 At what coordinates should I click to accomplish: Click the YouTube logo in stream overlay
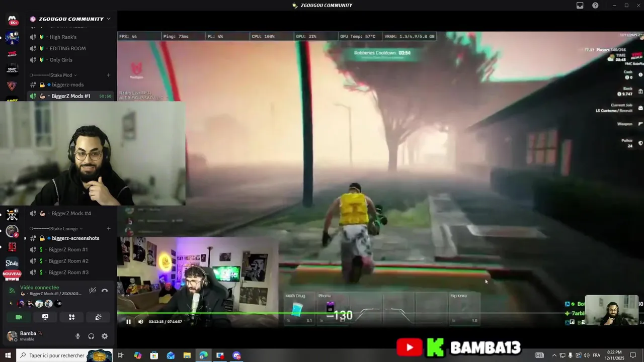tap(409, 347)
